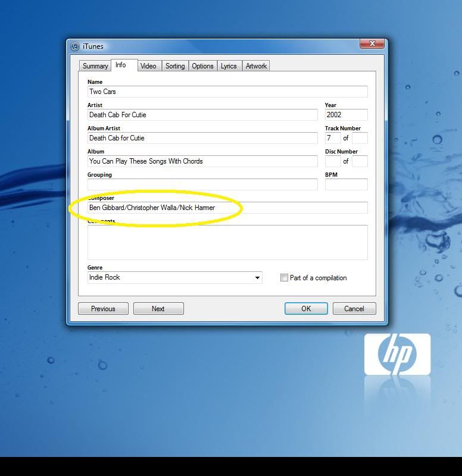
Task: Click the total tracks field after Track Number 'of'
Action: tap(360, 138)
